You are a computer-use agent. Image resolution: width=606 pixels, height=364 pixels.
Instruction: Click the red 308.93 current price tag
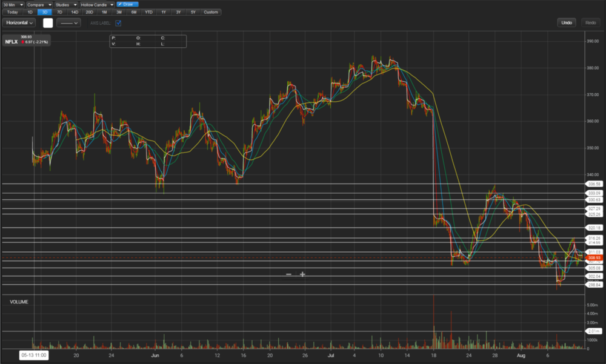coord(594,257)
